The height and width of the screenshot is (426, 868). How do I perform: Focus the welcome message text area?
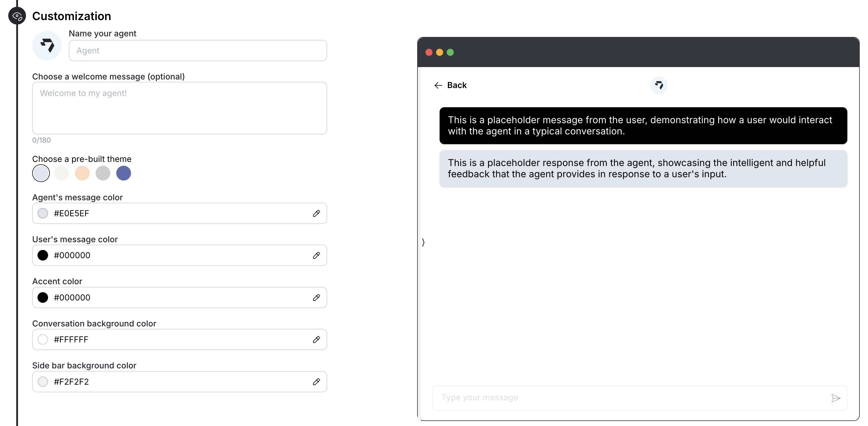tap(180, 108)
